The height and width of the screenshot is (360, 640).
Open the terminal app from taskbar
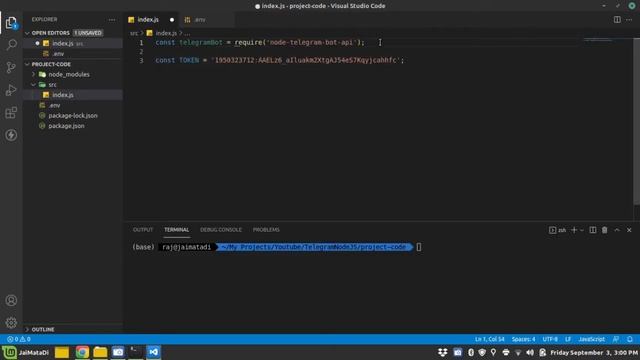(x=136, y=352)
